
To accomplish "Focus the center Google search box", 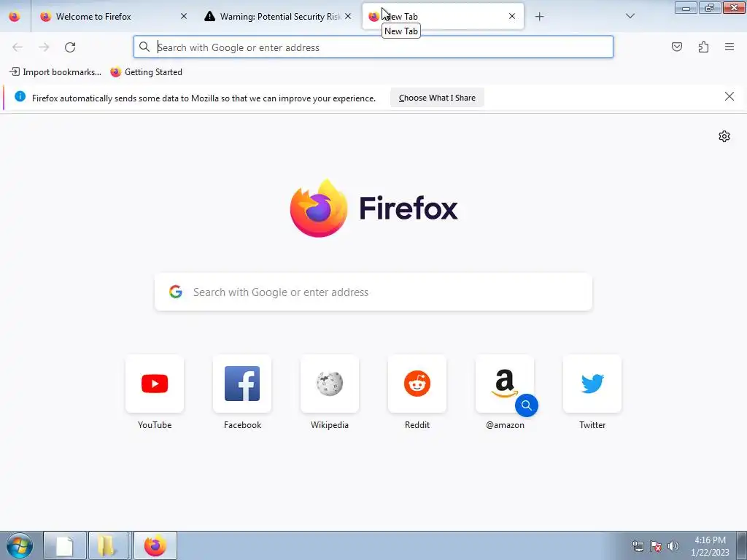I will tap(373, 292).
